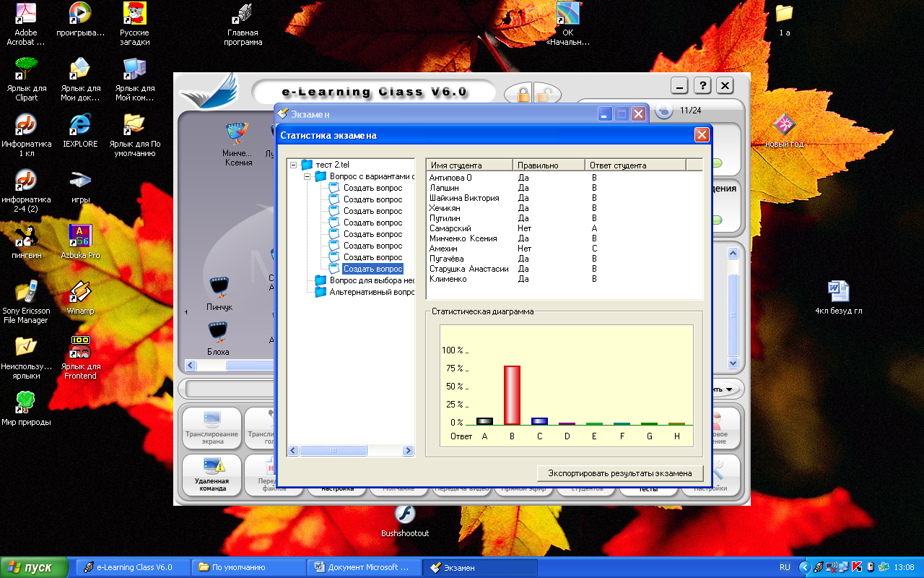The width and height of the screenshot is (924, 578).
Task: Expand hidden tray icons arrow
Action: coord(806,567)
